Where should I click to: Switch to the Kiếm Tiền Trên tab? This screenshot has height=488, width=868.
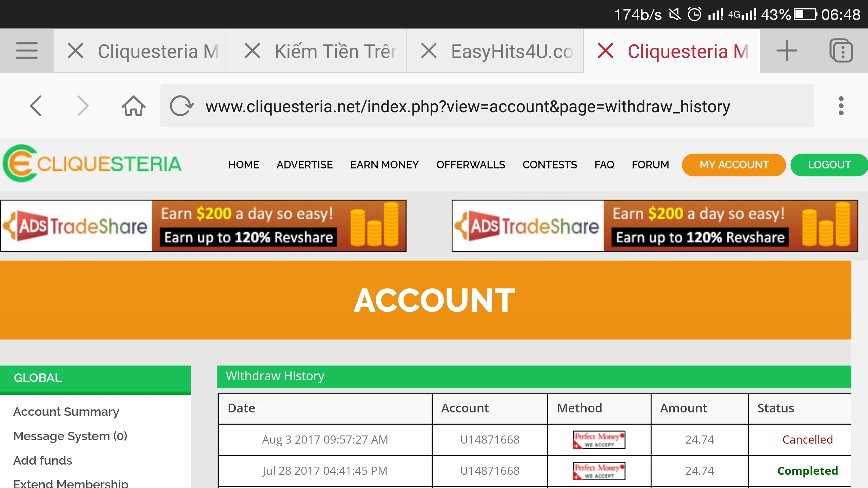pos(335,52)
